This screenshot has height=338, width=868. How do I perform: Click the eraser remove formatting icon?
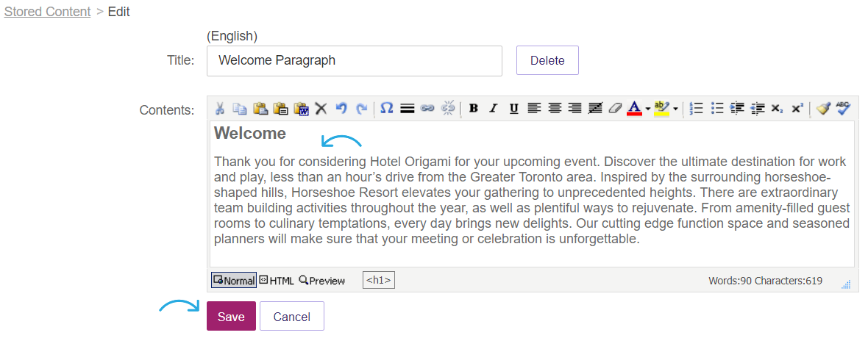614,109
